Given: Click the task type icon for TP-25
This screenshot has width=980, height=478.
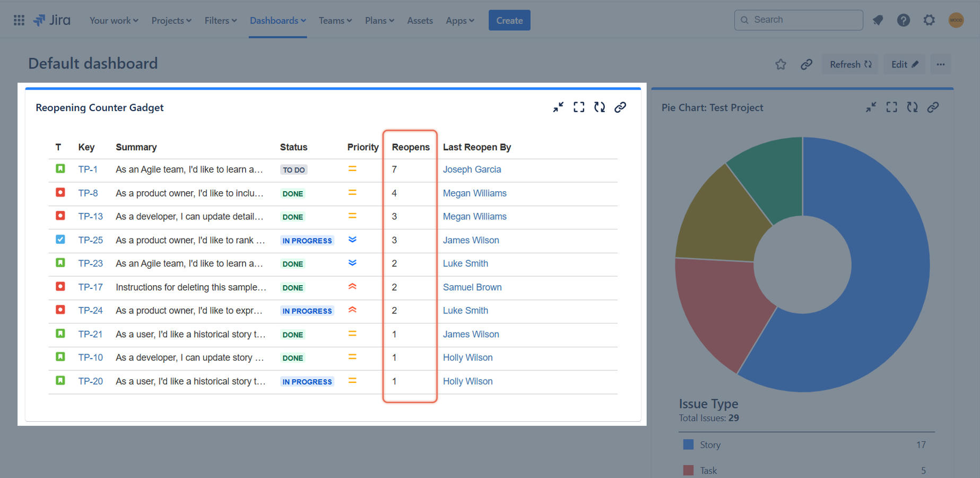Looking at the screenshot, I should [60, 240].
